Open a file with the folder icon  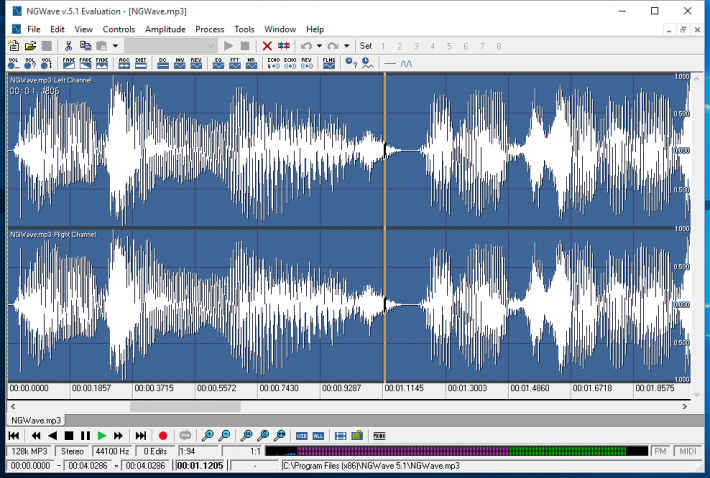pos(30,46)
